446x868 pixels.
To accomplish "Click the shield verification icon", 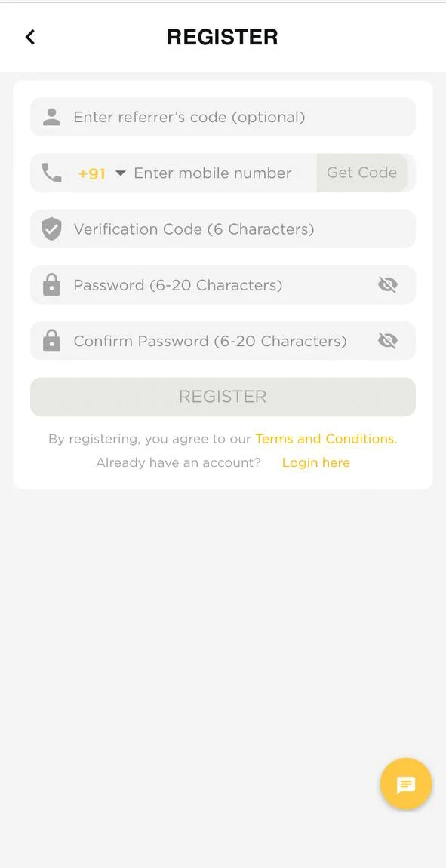I will (51, 229).
